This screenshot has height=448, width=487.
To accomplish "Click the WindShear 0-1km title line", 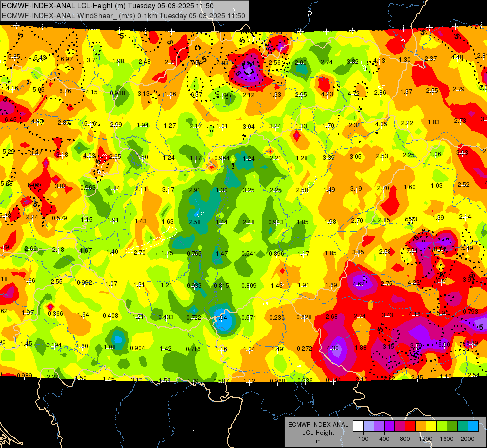I will (123, 16).
